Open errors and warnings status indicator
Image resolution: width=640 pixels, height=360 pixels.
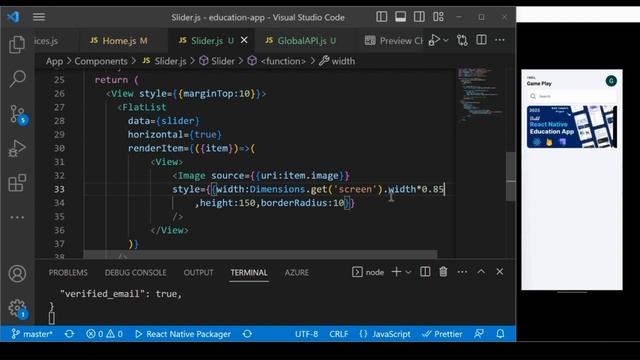coord(104,334)
